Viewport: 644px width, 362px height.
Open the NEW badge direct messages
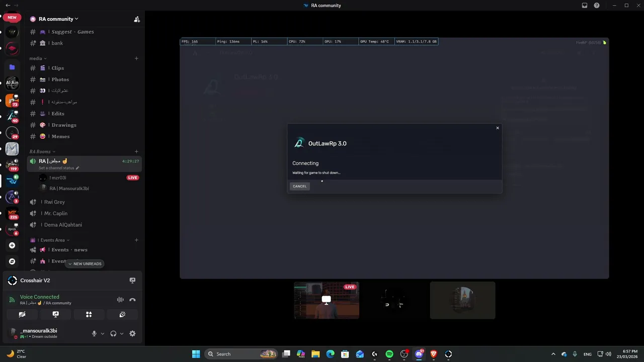12,17
